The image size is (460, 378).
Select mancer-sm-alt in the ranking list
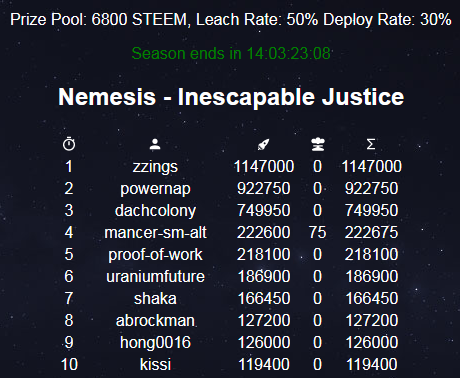click(x=155, y=233)
